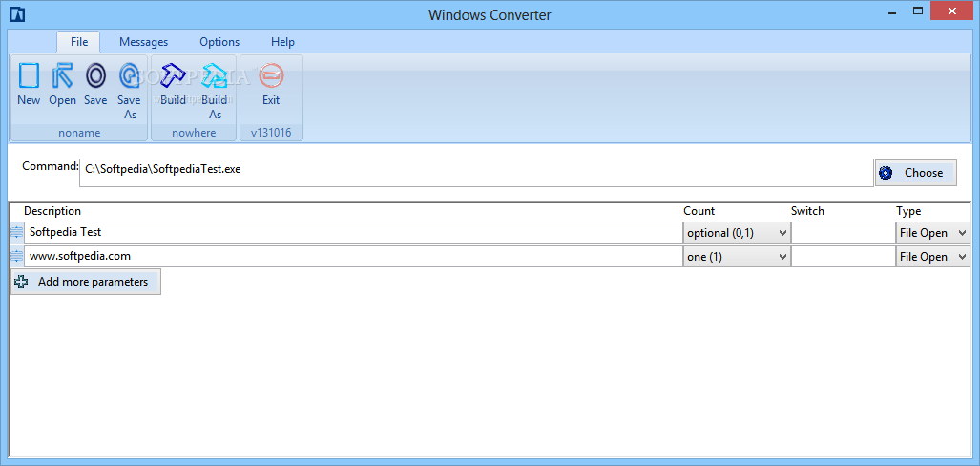Click the Choose button
The height and width of the screenshot is (466, 980).
(916, 173)
